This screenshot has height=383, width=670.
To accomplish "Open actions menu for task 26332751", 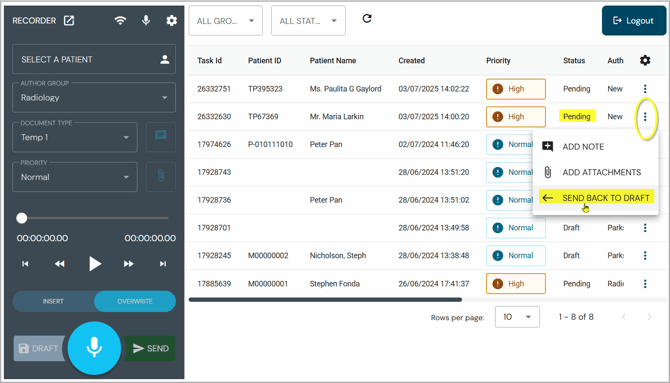I will point(645,88).
